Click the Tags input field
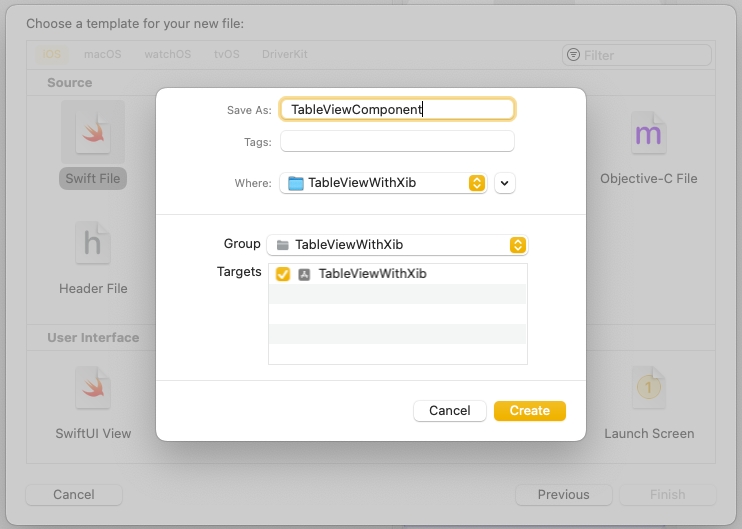 [x=397, y=142]
